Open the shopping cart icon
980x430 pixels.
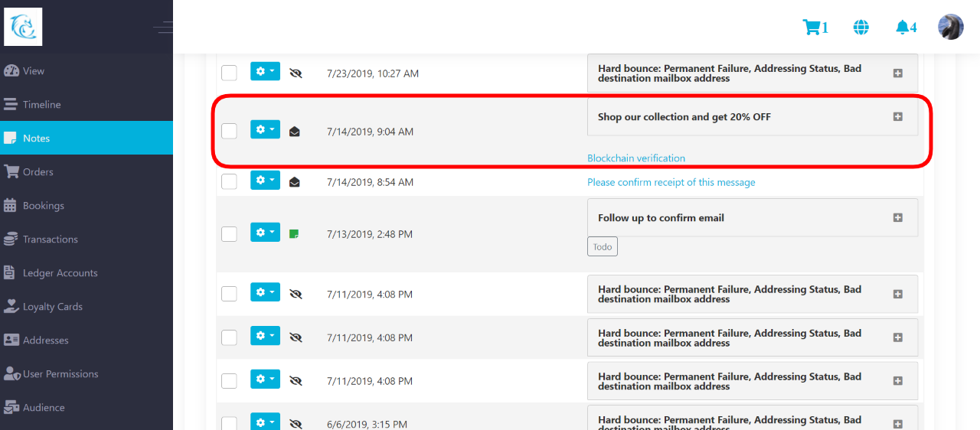point(811,28)
